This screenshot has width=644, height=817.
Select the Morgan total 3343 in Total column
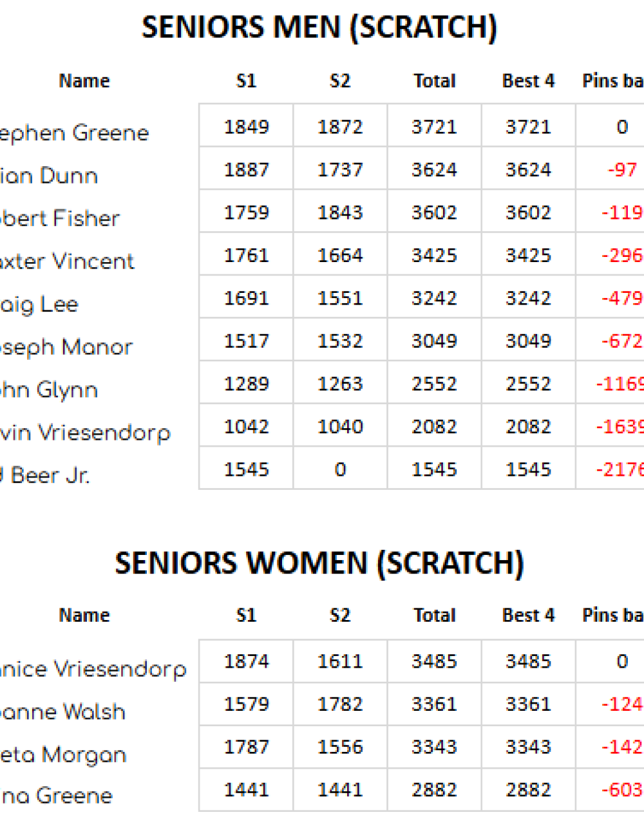(x=434, y=747)
